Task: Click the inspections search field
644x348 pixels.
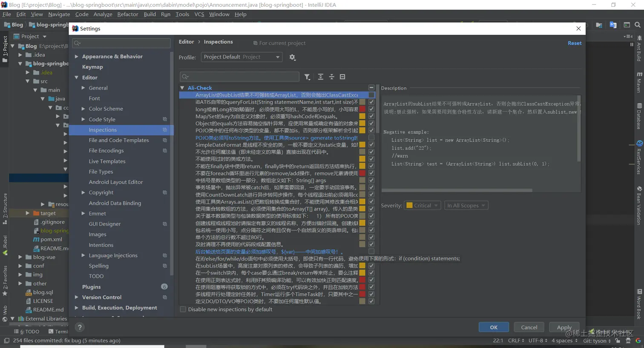Action: [239, 77]
